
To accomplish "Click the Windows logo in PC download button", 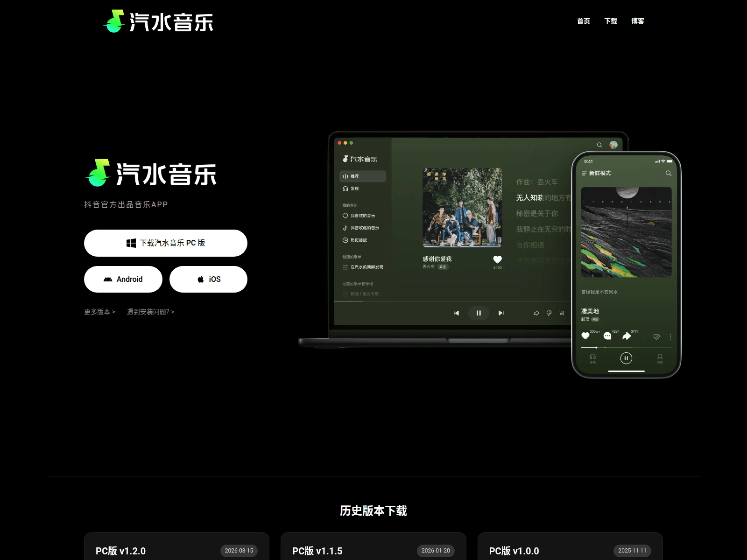I will [131, 243].
